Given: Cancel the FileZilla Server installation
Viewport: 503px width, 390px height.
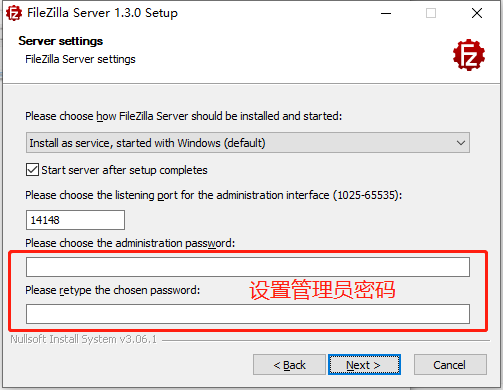Looking at the screenshot, I should [450, 365].
